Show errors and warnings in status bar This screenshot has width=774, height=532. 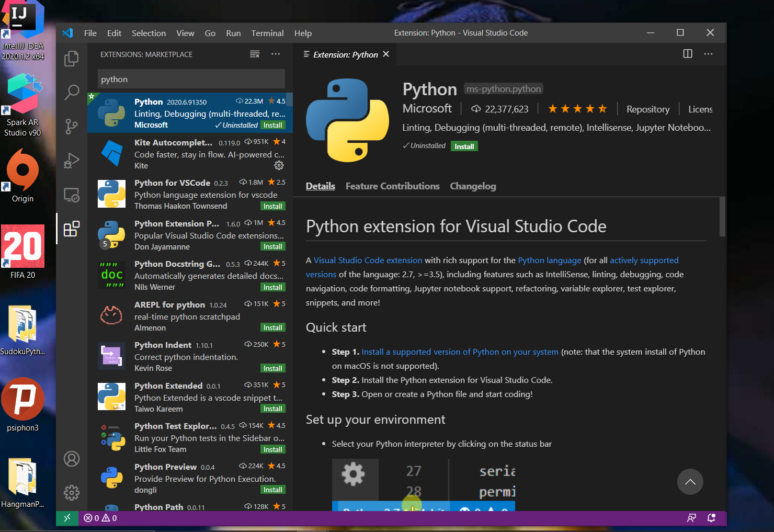pyautogui.click(x=100, y=518)
